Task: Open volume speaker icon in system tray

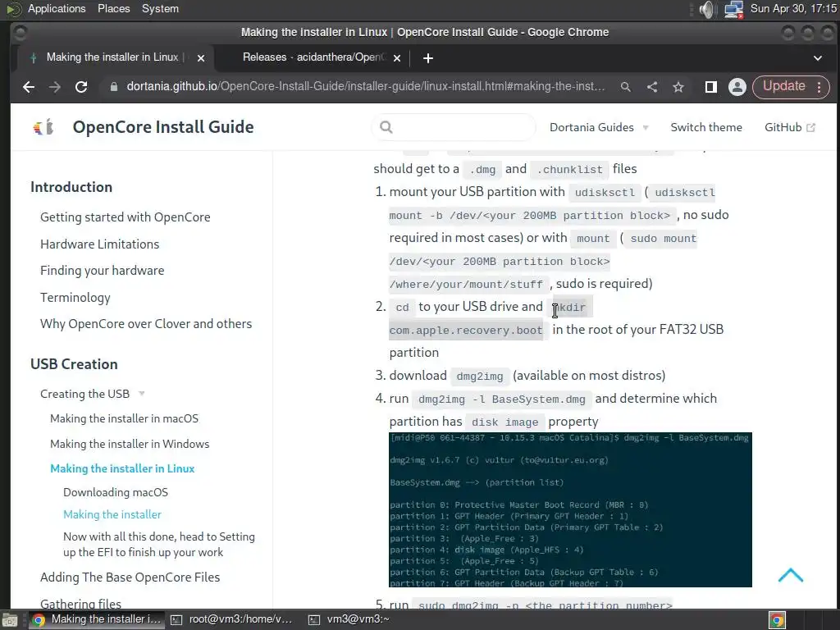Action: [707, 9]
